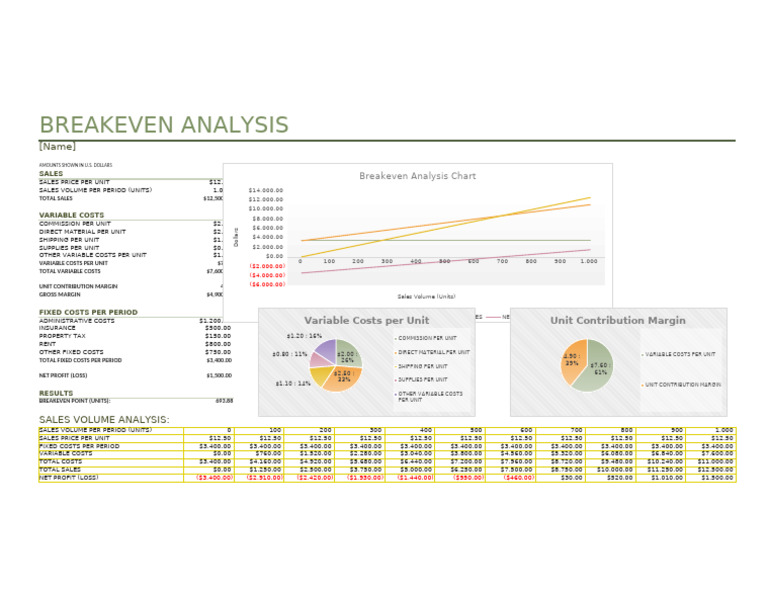
Task: Click the $1,010.00 net profit cell
Action: 660,477
